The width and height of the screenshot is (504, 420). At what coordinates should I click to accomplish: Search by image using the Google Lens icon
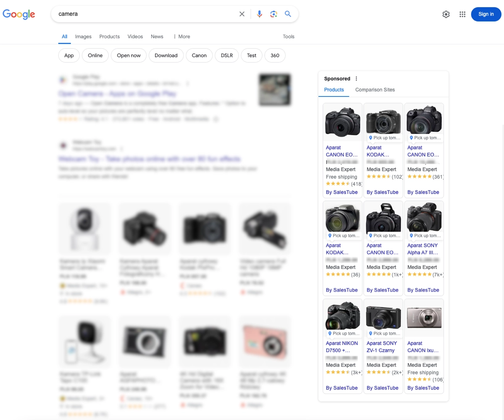click(273, 14)
